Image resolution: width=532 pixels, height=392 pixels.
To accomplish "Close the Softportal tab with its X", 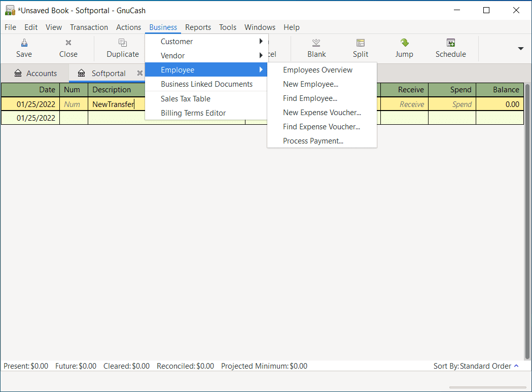I will click(140, 73).
